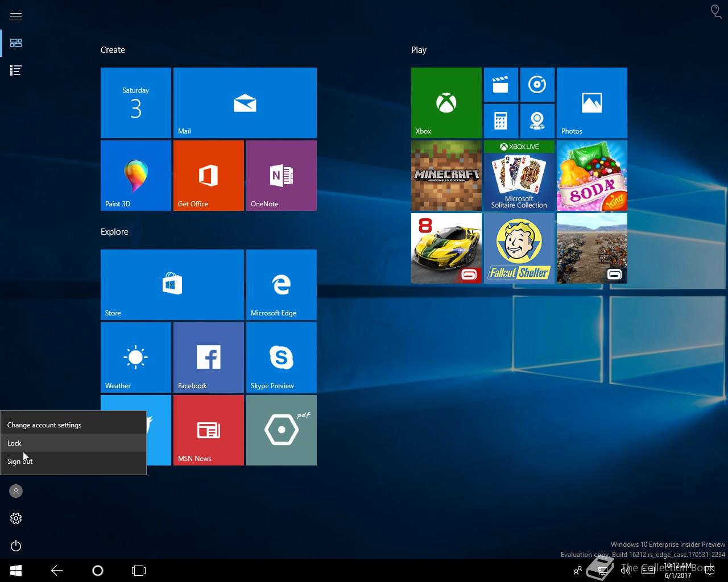
Task: Switch to the All apps list
Action: tap(16, 70)
